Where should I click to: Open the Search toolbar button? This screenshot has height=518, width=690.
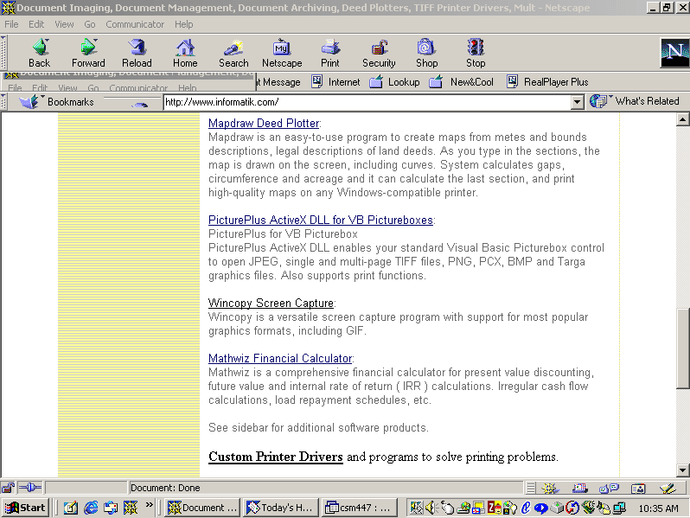coord(234,53)
